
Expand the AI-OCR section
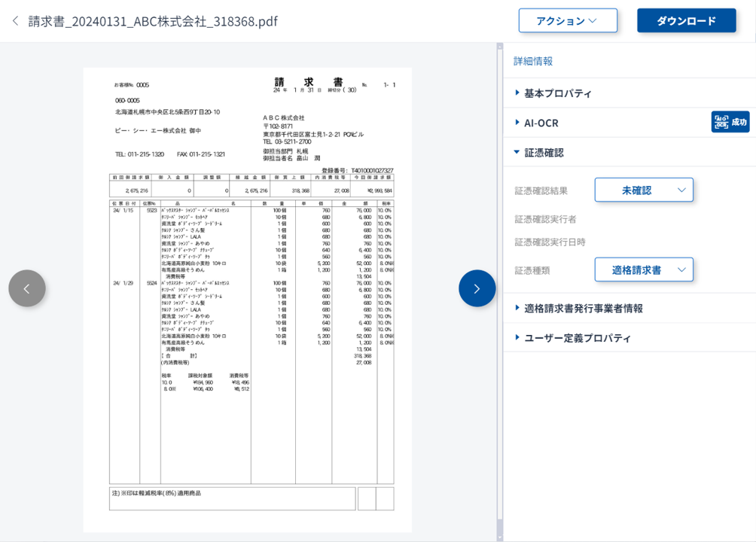point(541,123)
